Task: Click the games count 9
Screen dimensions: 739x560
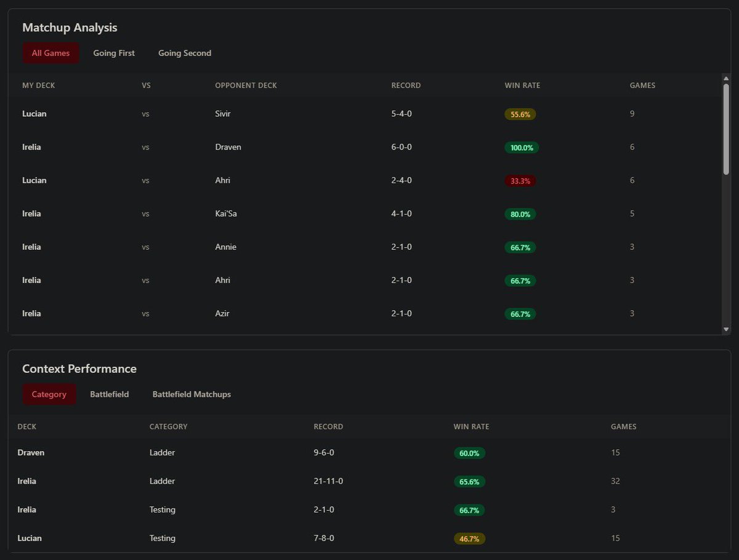Action: click(632, 114)
